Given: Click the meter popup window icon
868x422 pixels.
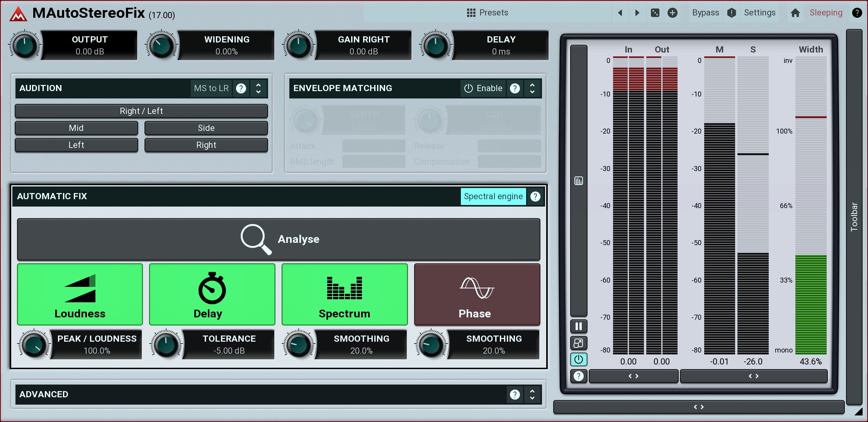Looking at the screenshot, I should coord(578,343).
